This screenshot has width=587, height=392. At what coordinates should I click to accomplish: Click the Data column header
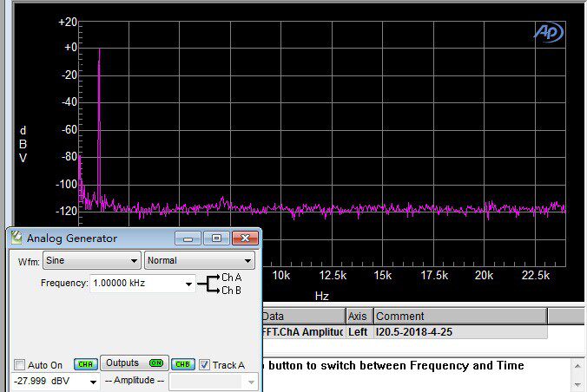pos(304,316)
